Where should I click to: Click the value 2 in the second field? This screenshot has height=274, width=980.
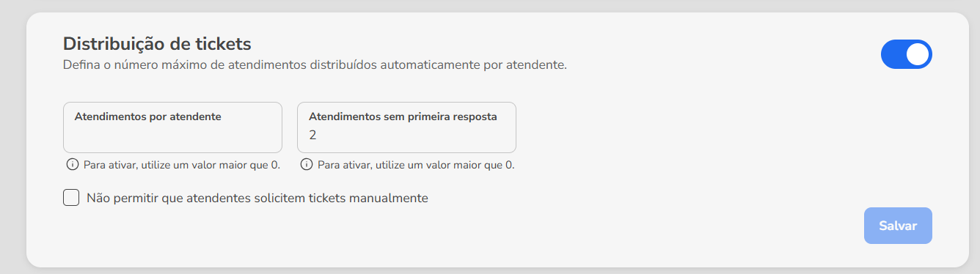[x=312, y=136]
